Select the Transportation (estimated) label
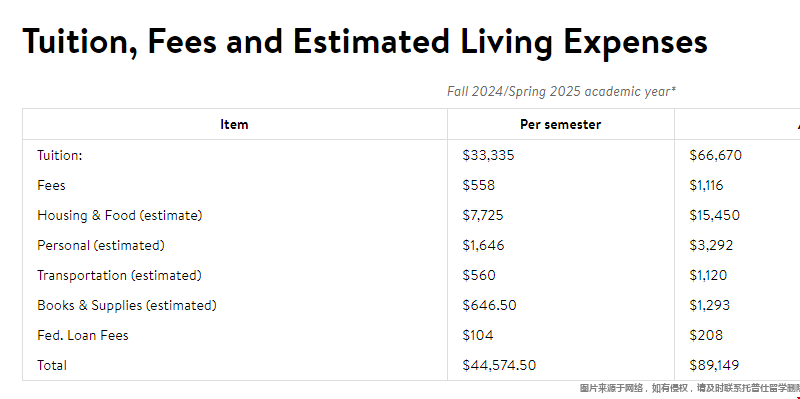This screenshot has height=399, width=800. [x=119, y=276]
